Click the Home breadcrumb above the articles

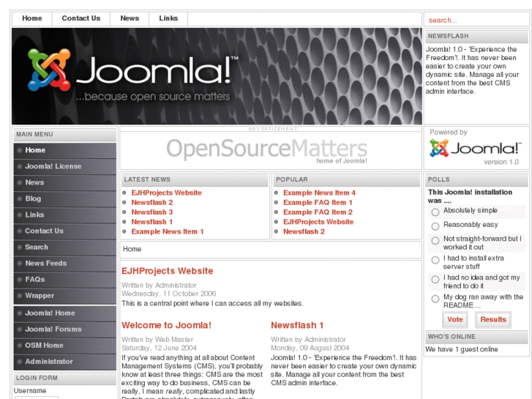pos(132,249)
